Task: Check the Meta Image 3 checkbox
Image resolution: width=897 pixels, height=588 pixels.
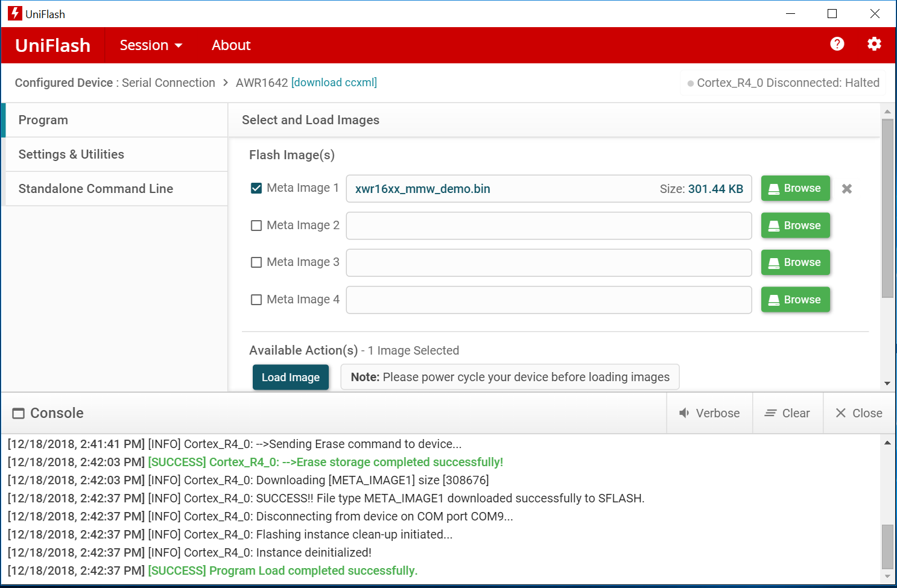Action: pyautogui.click(x=256, y=262)
